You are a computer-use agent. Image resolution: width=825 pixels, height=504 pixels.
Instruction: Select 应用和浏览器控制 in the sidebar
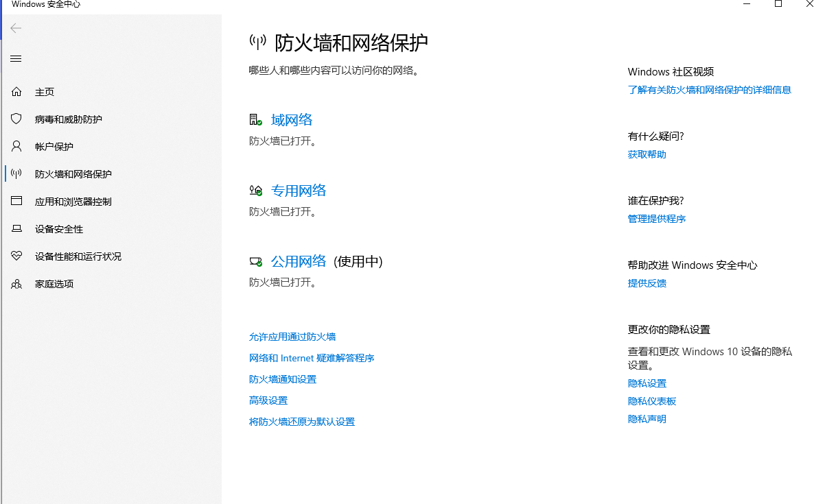[73, 202]
